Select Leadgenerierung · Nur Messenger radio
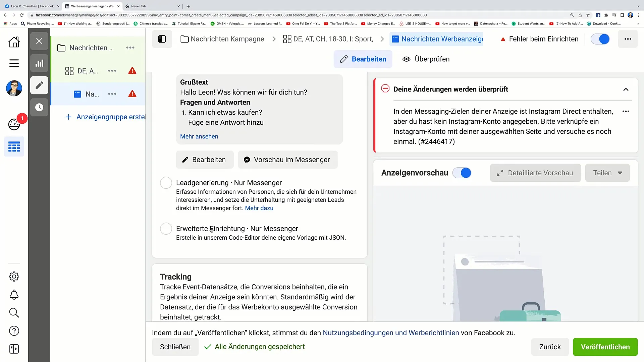Image resolution: width=644 pixels, height=362 pixels. tap(166, 183)
